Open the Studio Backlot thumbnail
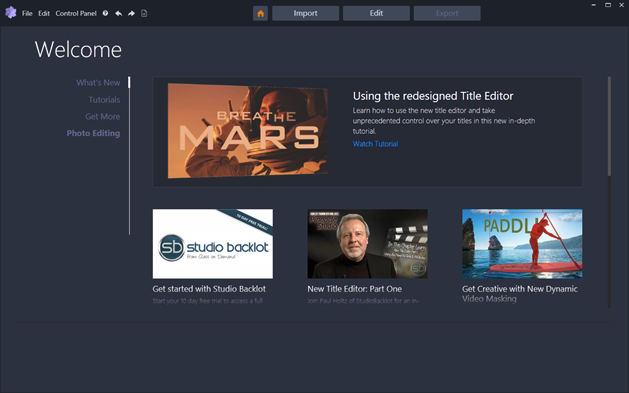The image size is (629, 393). click(213, 244)
